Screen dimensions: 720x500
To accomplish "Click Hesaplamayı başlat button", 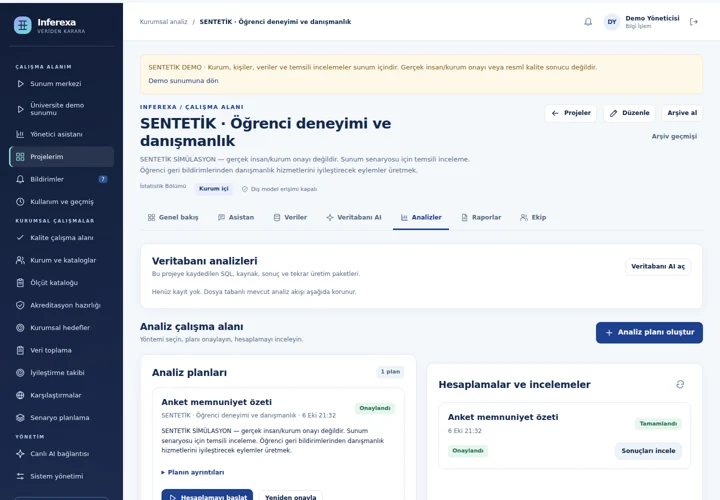I will pos(207,496).
